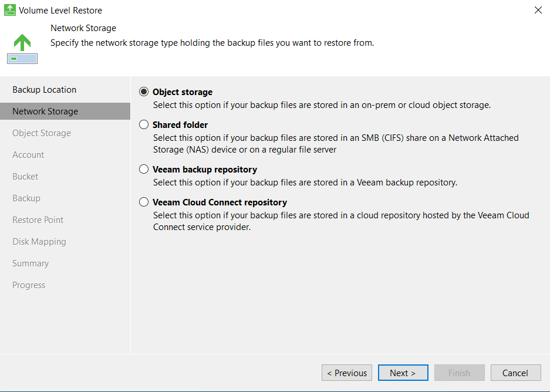This screenshot has width=550, height=392.
Task: Open the Backup step in sidebar
Action: (26, 198)
